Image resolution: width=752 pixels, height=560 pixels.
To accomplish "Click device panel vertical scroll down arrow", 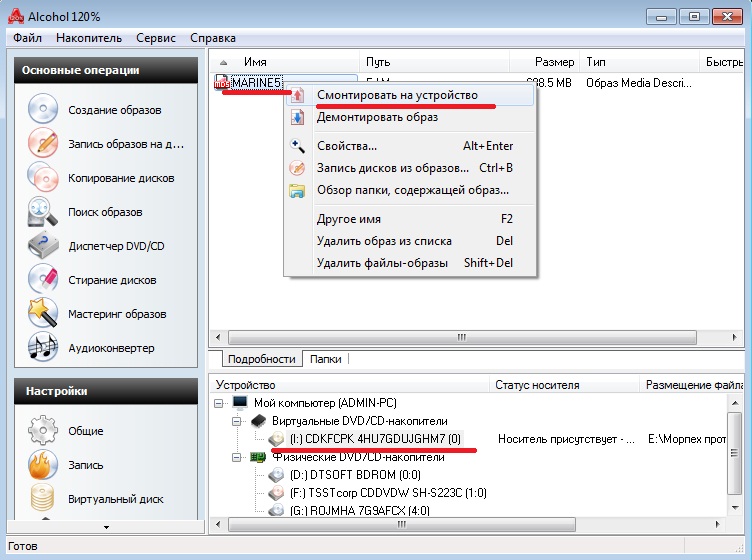I will pyautogui.click(x=734, y=508).
